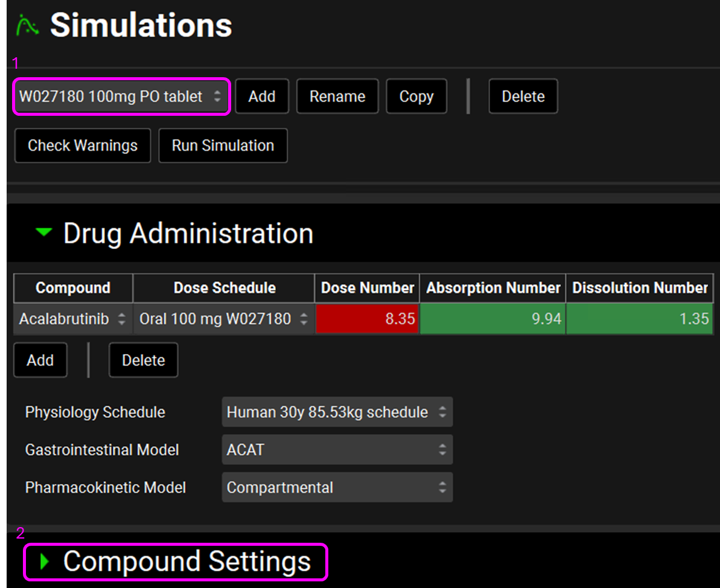Delete the selected simulation
The width and height of the screenshot is (720, 588).
point(523,96)
